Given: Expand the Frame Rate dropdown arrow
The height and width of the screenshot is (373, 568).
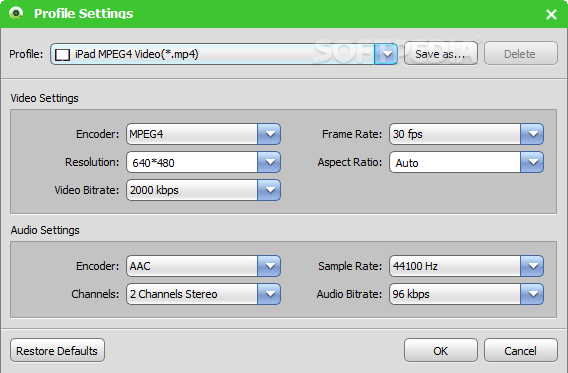Looking at the screenshot, I should point(532,134).
